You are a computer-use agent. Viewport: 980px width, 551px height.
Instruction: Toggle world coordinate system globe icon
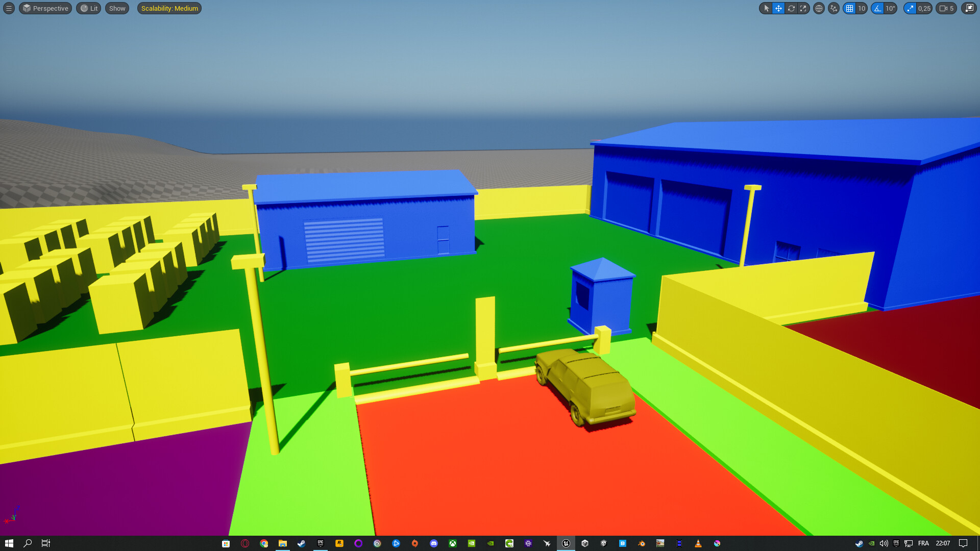819,8
